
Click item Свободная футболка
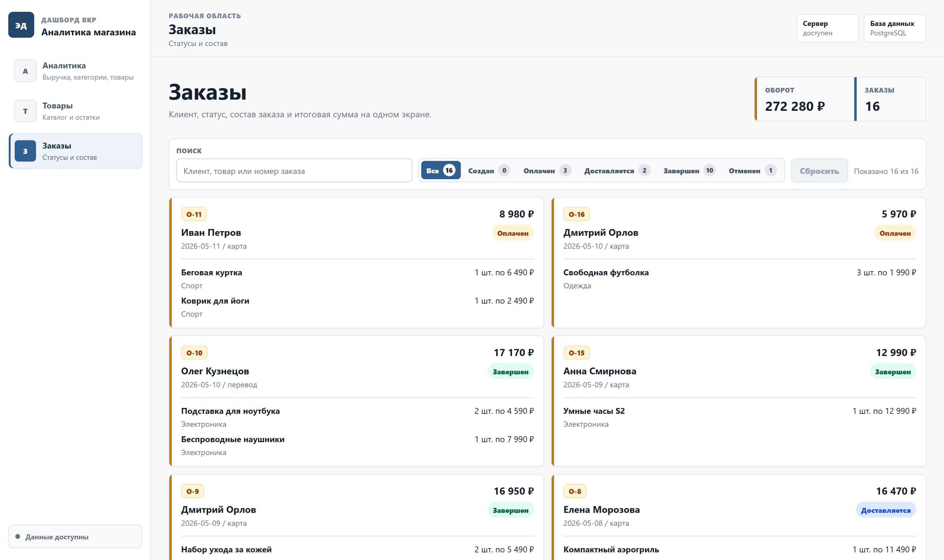(606, 272)
